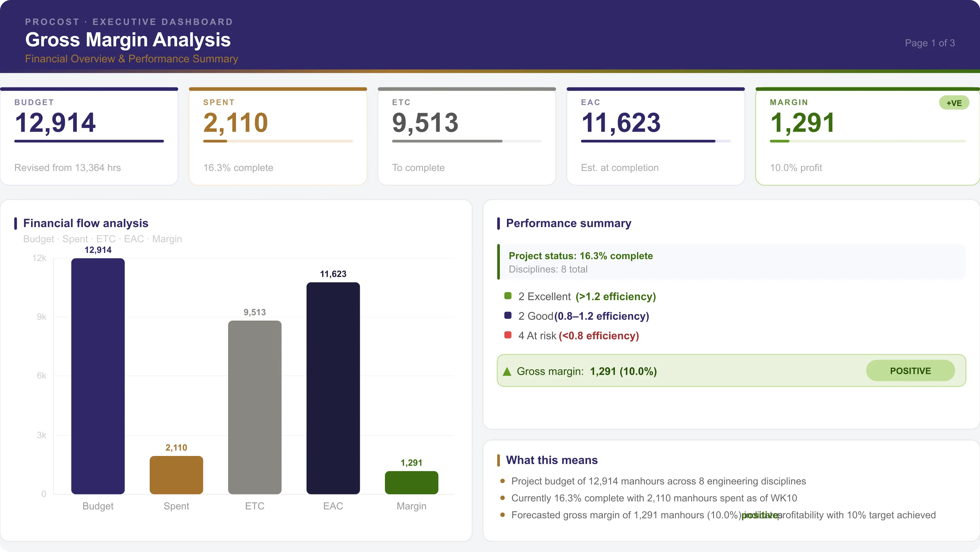Click the red At risk legend square

click(508, 335)
